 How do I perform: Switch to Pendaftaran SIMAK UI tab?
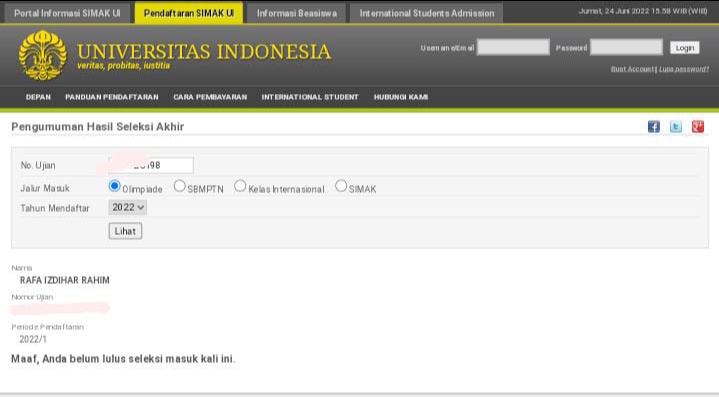coord(188,13)
